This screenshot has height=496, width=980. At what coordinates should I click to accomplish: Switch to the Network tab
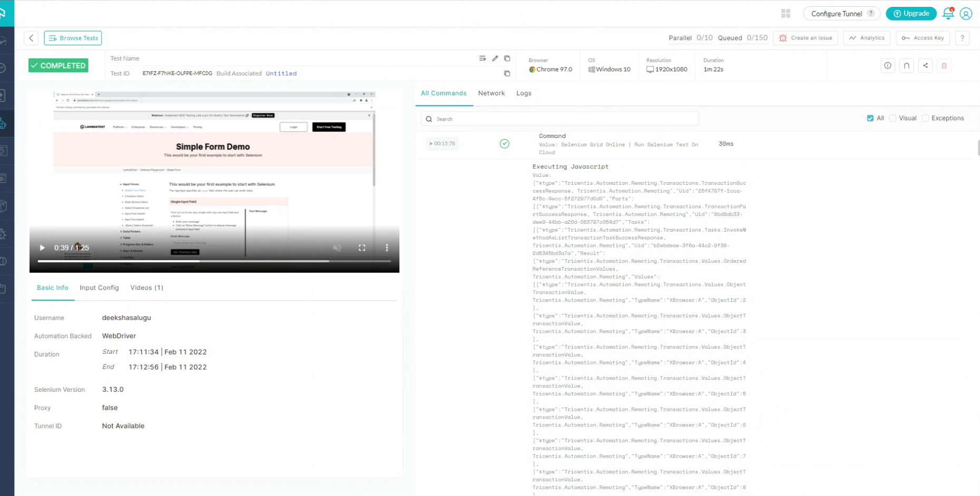(491, 93)
